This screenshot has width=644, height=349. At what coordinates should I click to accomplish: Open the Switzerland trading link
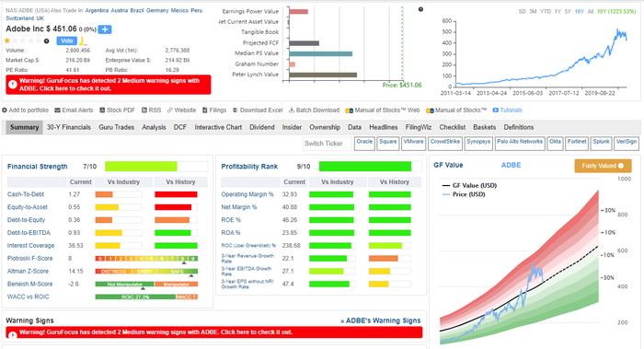19,18
